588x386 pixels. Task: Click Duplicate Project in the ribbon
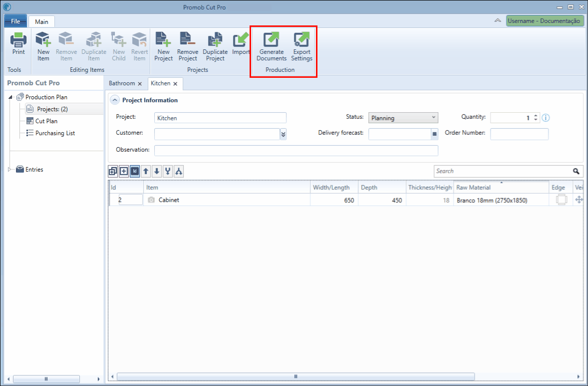pyautogui.click(x=215, y=46)
